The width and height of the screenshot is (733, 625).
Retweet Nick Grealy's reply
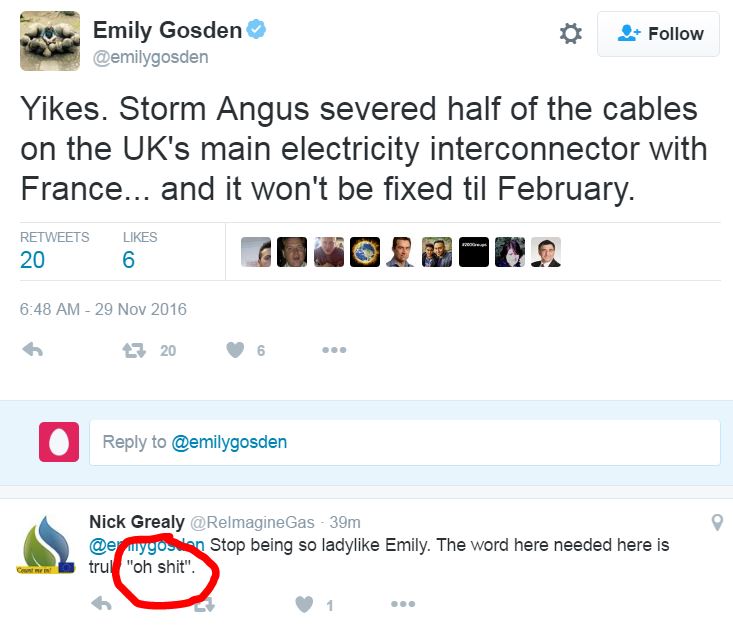(203, 604)
